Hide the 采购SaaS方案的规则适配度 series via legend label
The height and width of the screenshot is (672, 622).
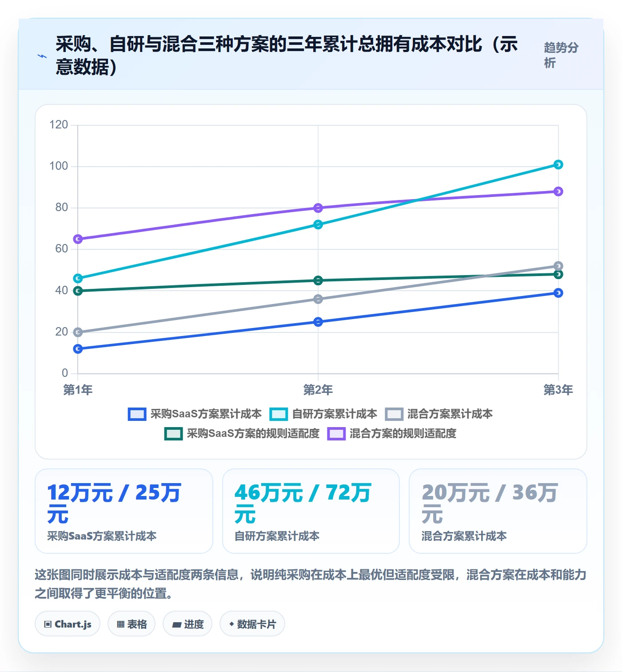coord(253,434)
